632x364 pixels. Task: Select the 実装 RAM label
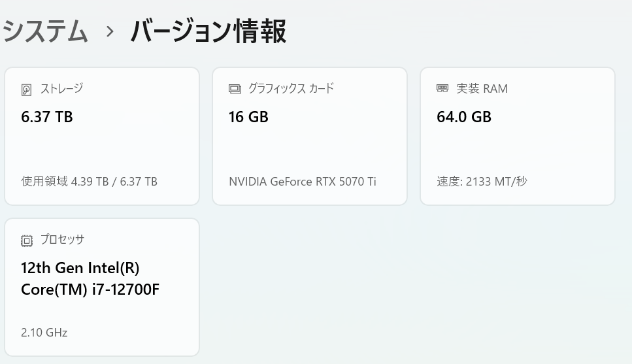click(482, 88)
